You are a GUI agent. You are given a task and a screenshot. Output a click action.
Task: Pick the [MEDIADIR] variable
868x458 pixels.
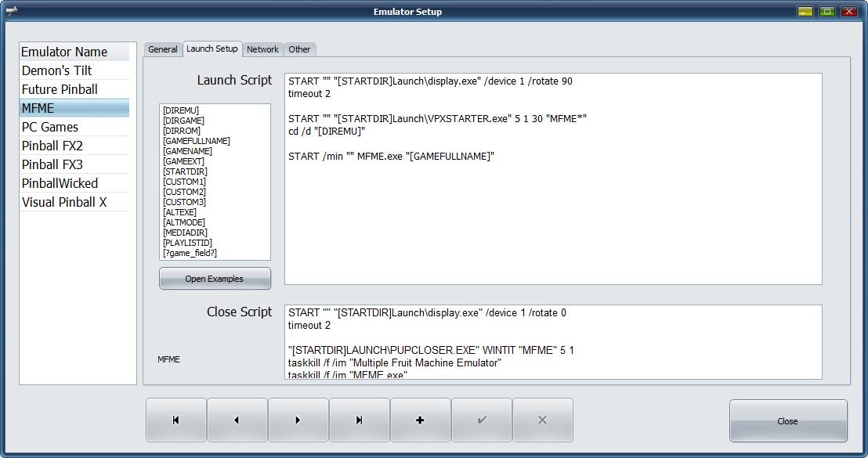185,233
